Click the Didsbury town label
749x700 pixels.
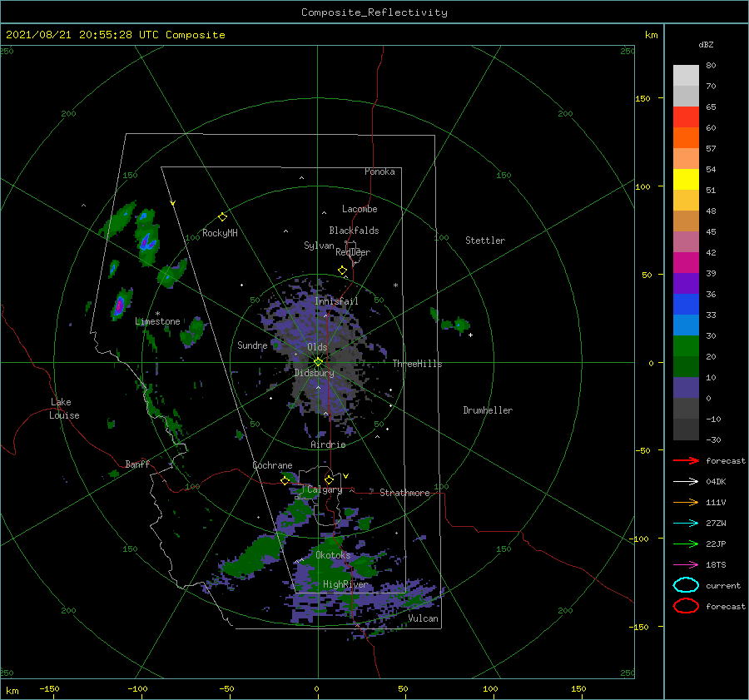point(314,373)
